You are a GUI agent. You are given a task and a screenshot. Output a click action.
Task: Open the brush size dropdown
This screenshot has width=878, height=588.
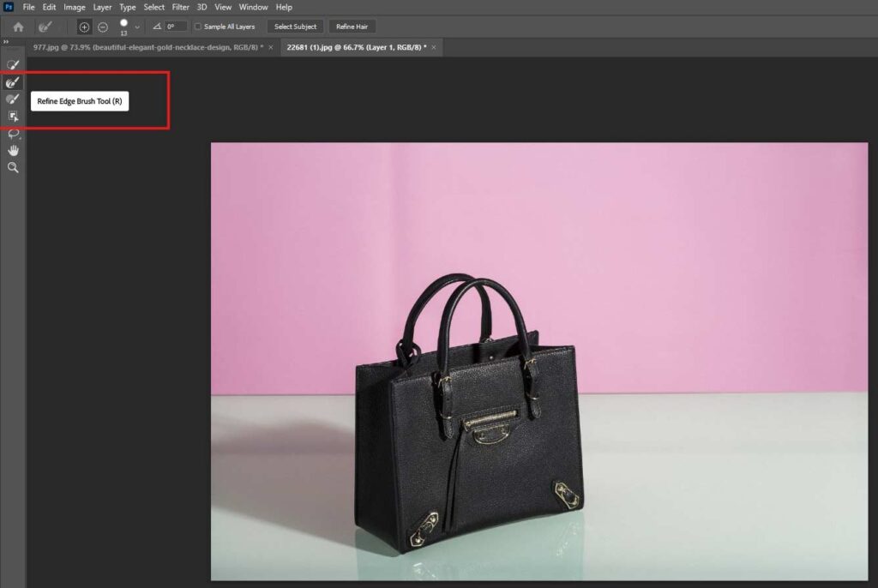[x=135, y=27]
